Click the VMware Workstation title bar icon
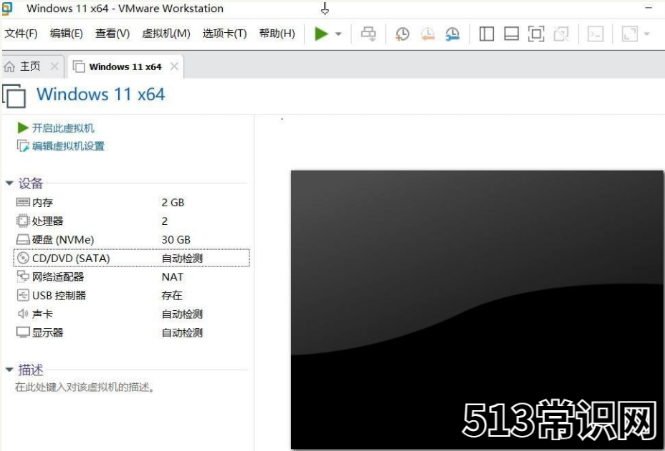This screenshot has width=665, height=451. tap(7, 8)
